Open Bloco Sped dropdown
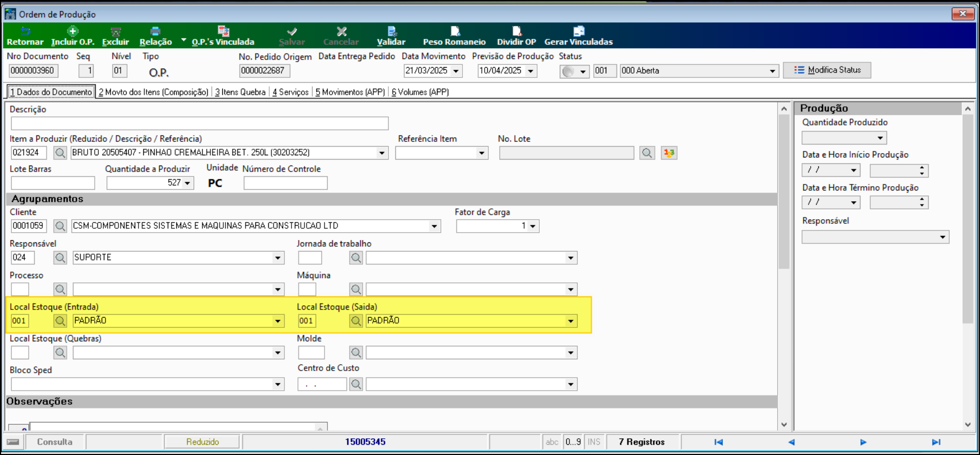Viewport: 980px width, 455px height. tap(277, 385)
